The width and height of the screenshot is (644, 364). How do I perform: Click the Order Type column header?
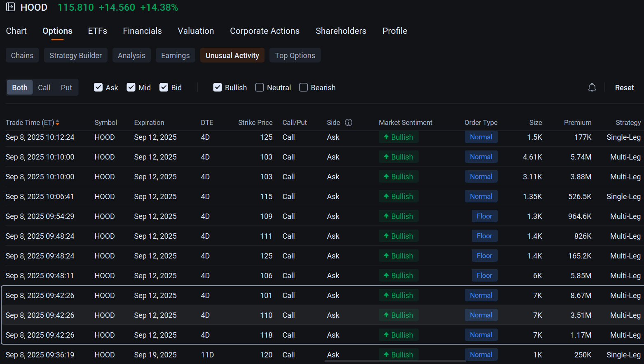click(x=481, y=122)
